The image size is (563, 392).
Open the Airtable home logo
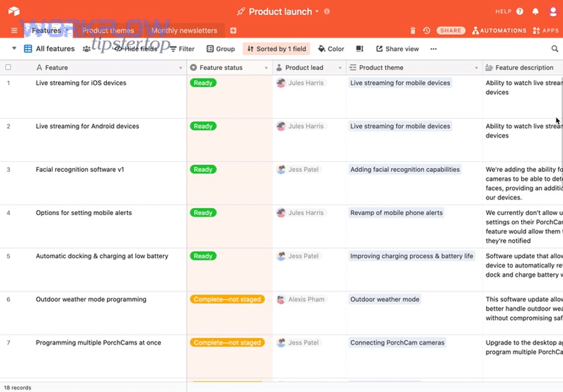14,11
